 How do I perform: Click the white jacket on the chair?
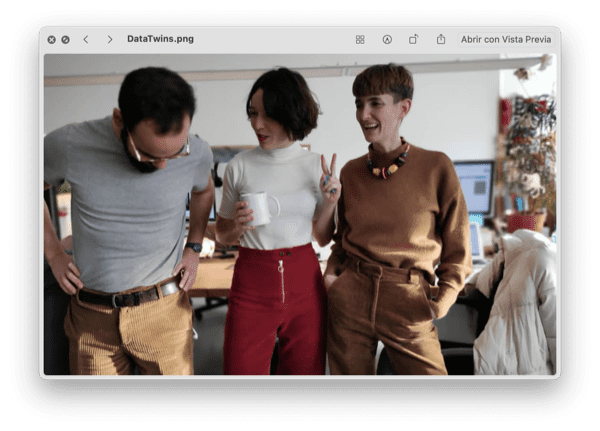point(516,305)
